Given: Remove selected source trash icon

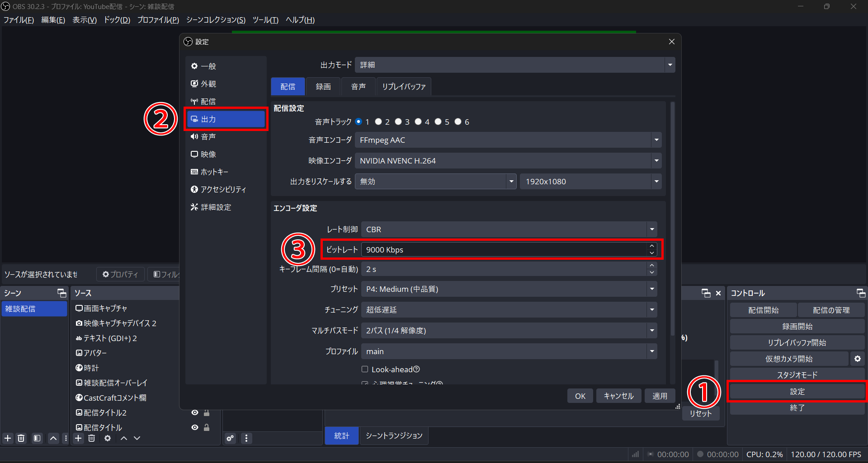Looking at the screenshot, I should tap(92, 438).
